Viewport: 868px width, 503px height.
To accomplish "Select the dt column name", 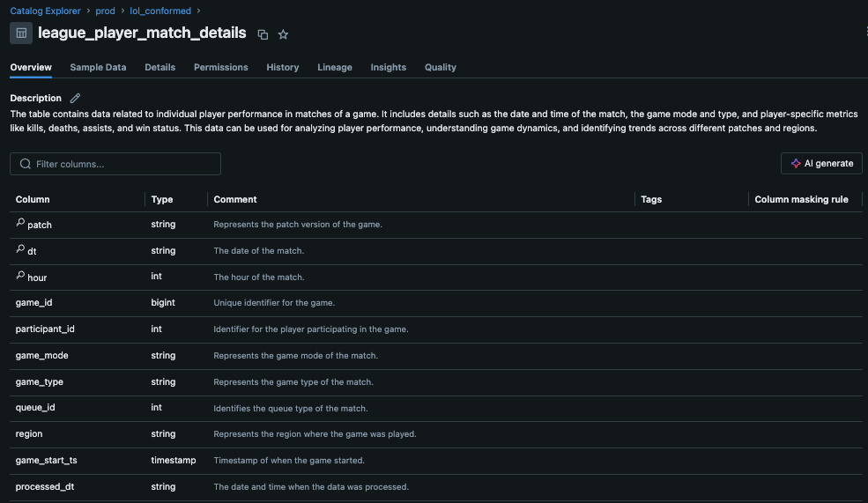I will click(x=32, y=251).
